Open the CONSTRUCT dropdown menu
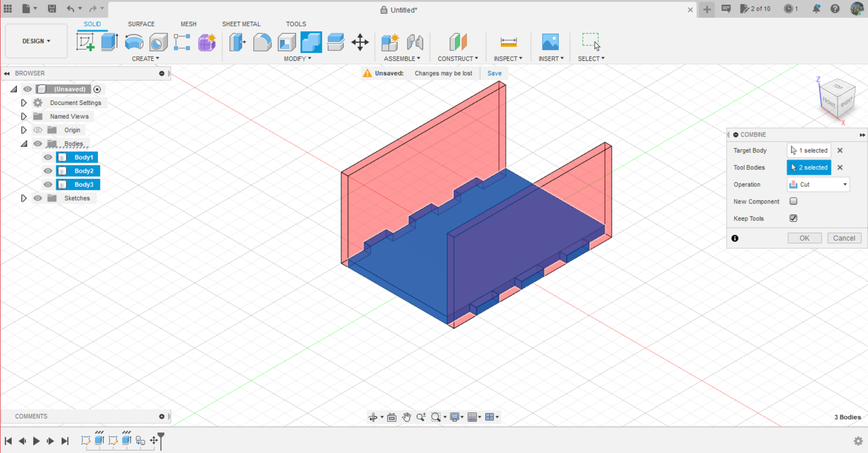The height and width of the screenshot is (453, 868). click(x=458, y=59)
